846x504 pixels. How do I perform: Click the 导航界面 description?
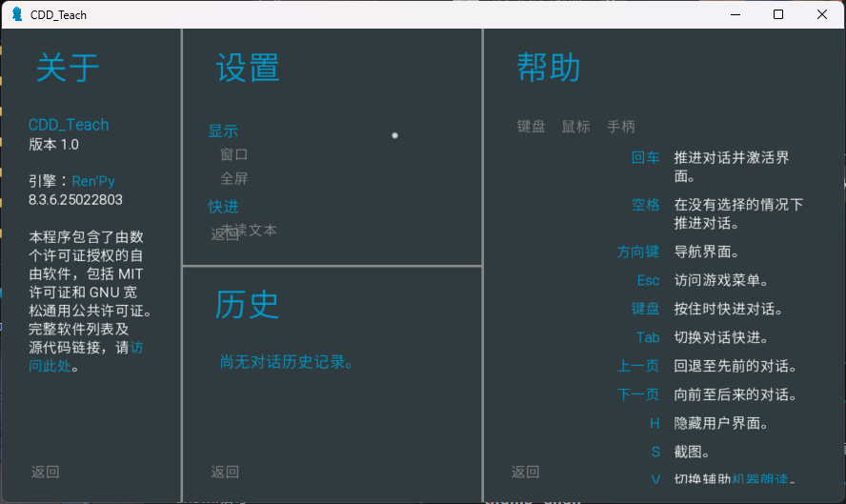(x=707, y=252)
